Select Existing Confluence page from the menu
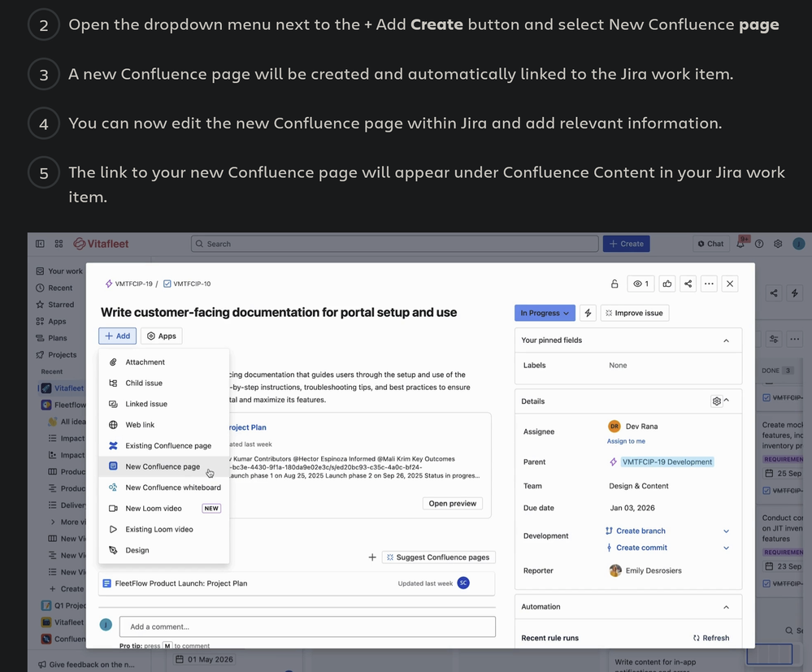 (x=163, y=446)
